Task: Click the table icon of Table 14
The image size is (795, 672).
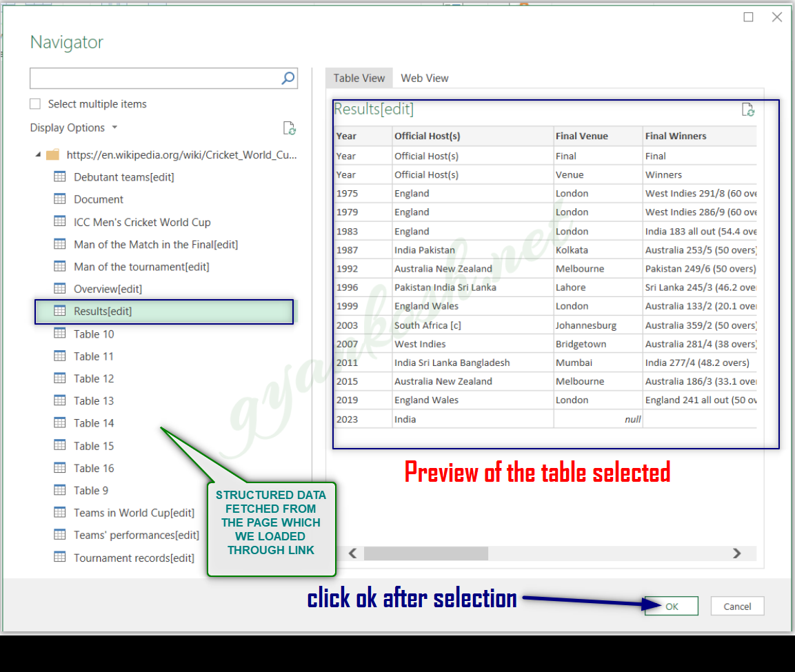Action: point(60,422)
